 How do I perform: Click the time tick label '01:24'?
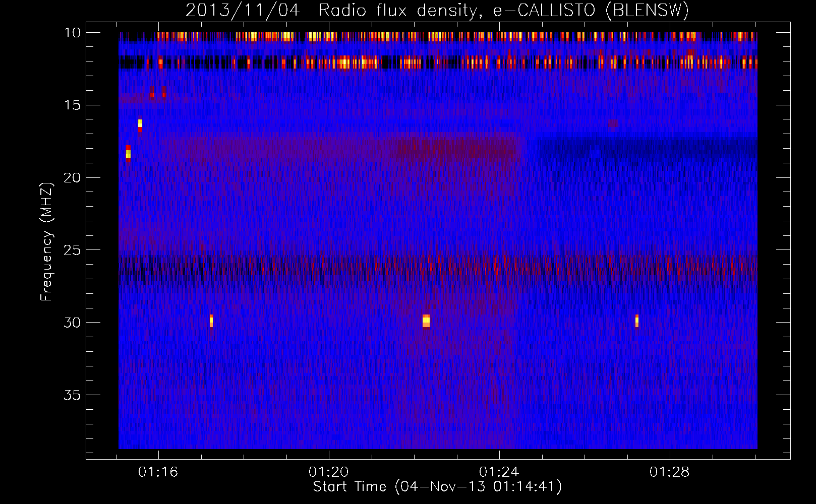[x=499, y=472]
